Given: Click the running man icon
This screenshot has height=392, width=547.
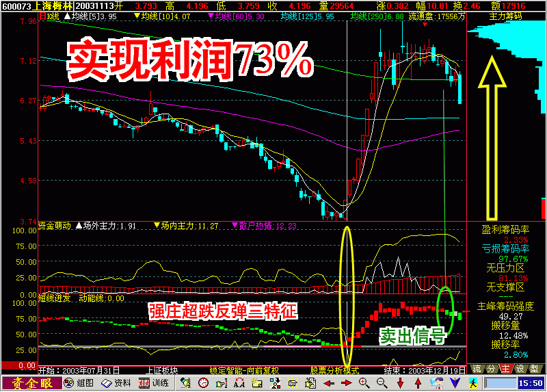Looking at the screenshot, I should (472, 383).
